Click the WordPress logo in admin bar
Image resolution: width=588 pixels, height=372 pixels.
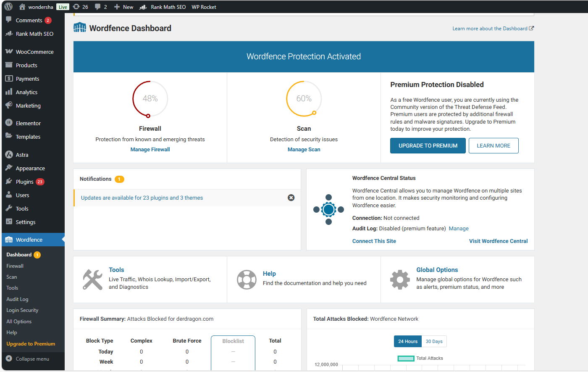(x=8, y=7)
